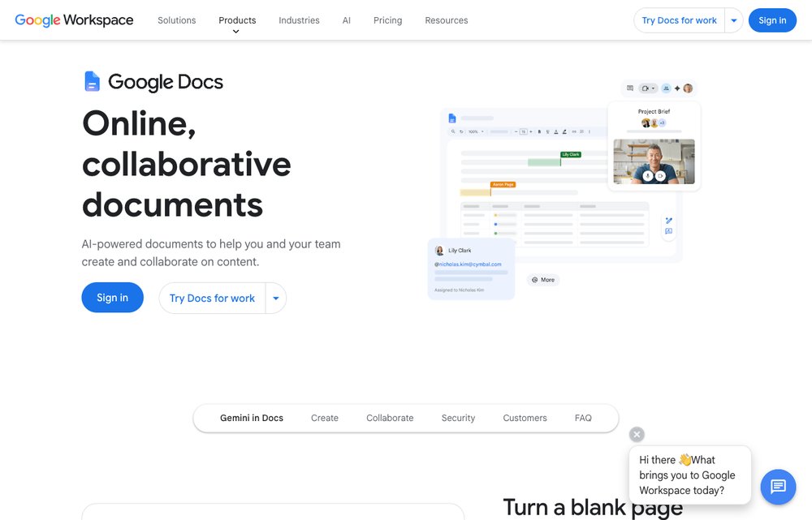Click the magic pen suggest-edits icon

(x=668, y=221)
